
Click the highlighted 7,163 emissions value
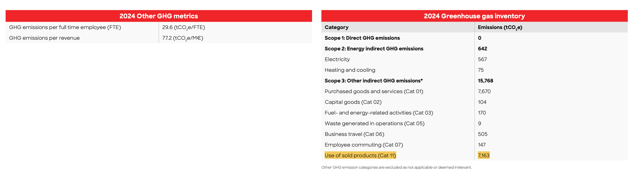pos(484,156)
